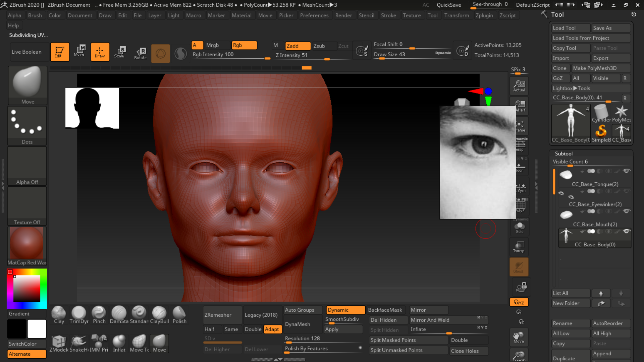Viewport: 644px width, 362px height.
Task: Open the Transform menu
Action: 457,15
